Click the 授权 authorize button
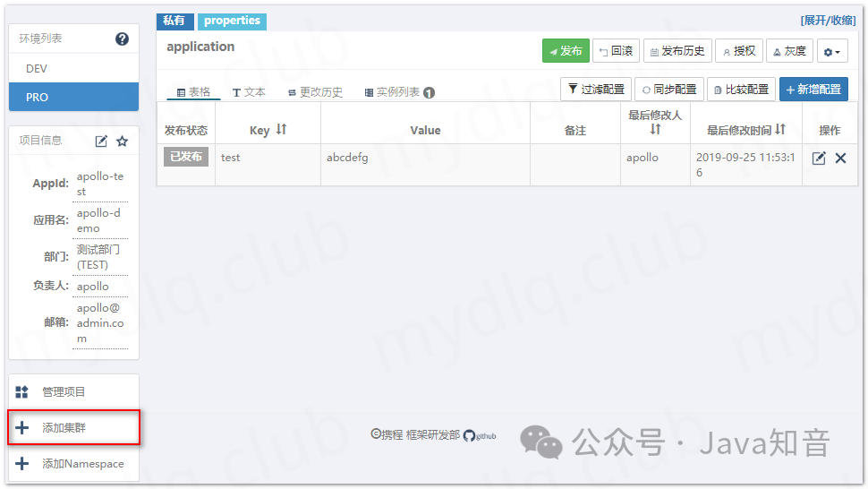Viewport: 868px width, 489px height. point(739,51)
